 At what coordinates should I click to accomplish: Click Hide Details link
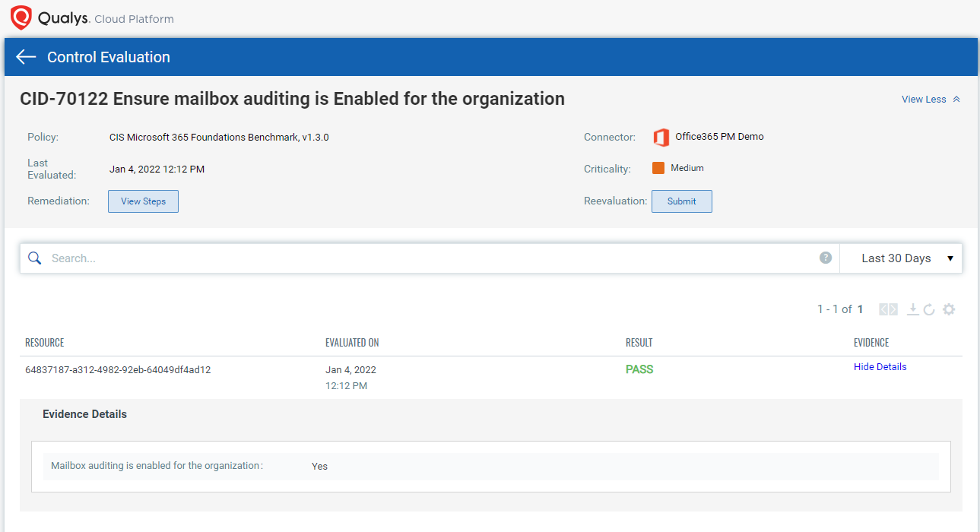click(x=880, y=366)
